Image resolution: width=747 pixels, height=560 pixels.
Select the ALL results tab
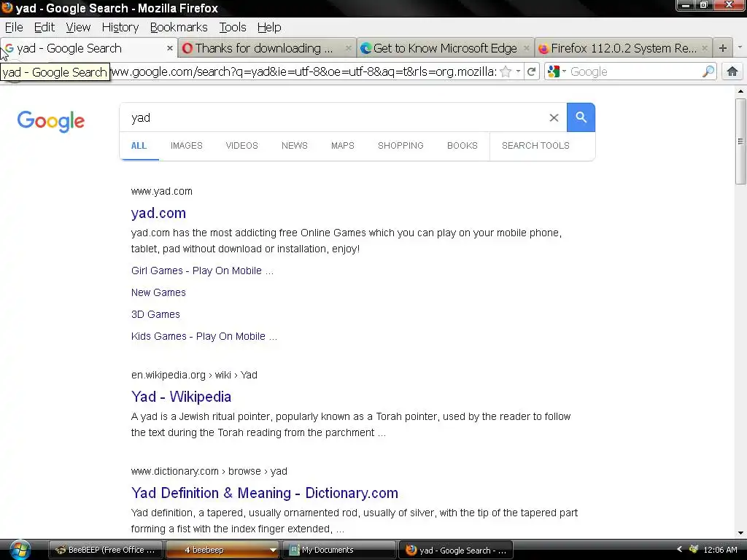tap(139, 146)
